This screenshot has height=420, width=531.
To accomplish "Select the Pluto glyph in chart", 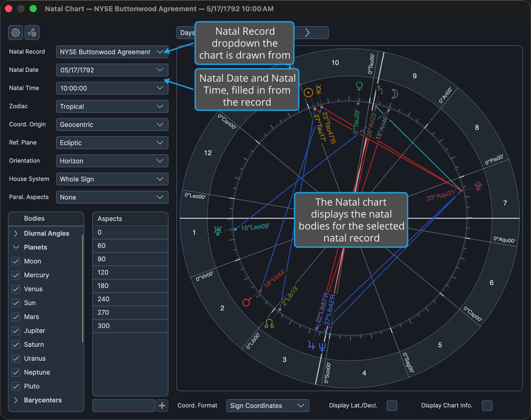I will (x=478, y=186).
